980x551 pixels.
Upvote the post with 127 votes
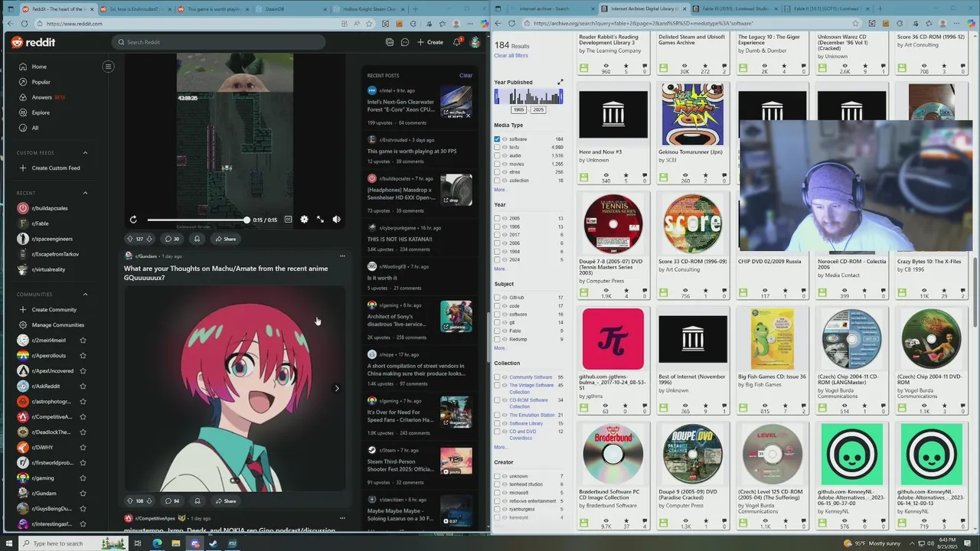[x=129, y=239]
